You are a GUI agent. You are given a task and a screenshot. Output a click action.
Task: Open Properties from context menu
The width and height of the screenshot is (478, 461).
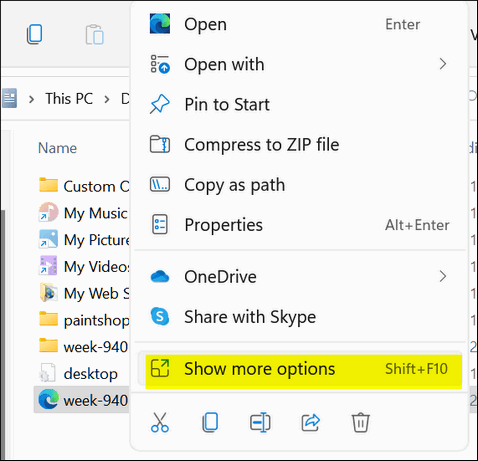point(300,225)
